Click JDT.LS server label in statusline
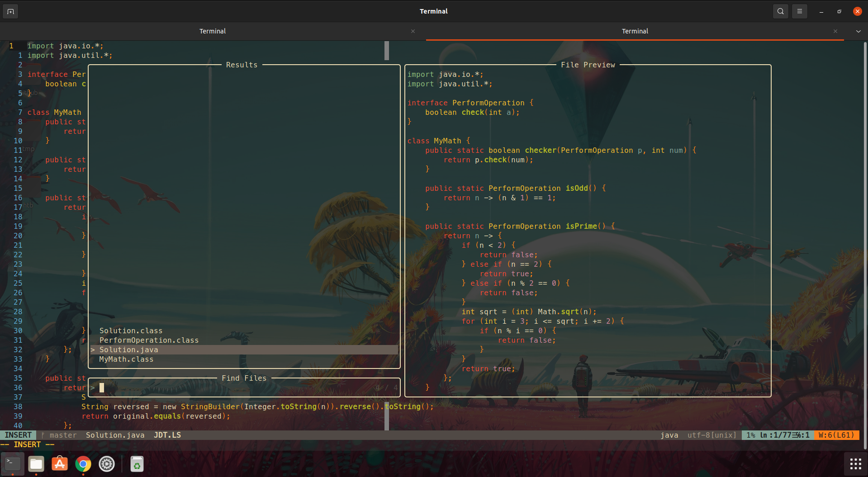The width and height of the screenshot is (868, 477). tap(167, 435)
